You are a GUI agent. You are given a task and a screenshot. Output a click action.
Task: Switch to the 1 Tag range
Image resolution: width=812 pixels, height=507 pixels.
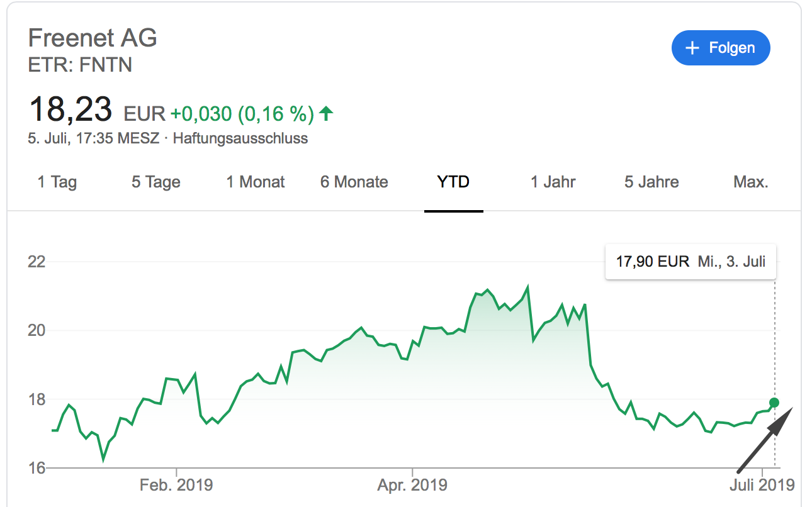coord(57,182)
